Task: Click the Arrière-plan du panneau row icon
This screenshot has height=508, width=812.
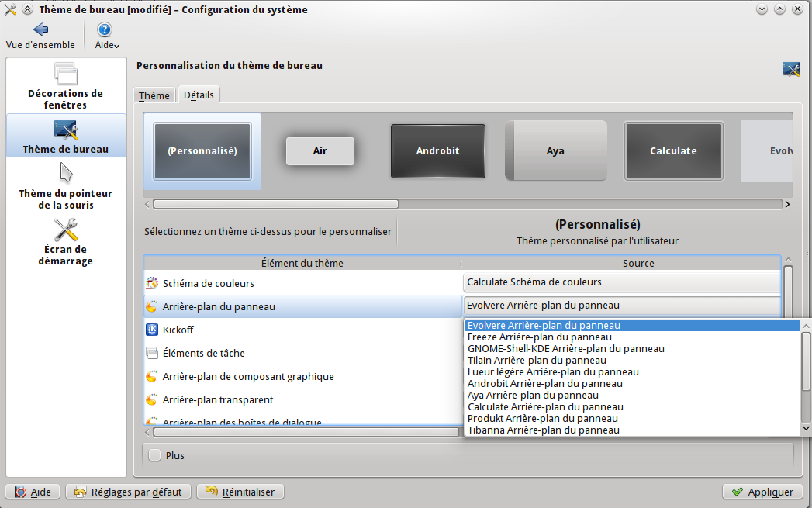Action: 152,306
